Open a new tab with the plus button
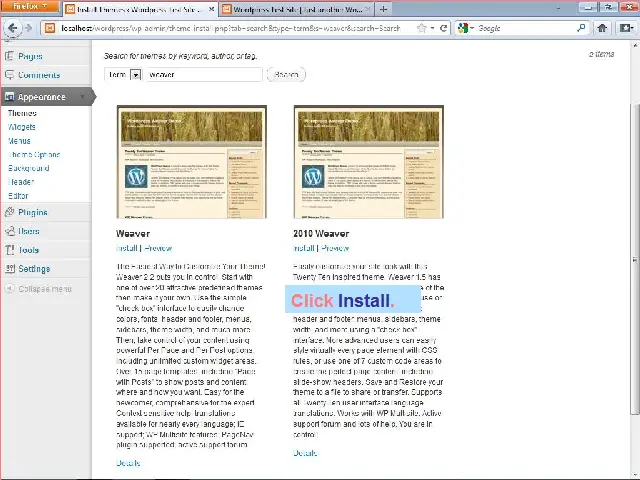Viewport: 640px width, 480px height. pyautogui.click(x=383, y=9)
